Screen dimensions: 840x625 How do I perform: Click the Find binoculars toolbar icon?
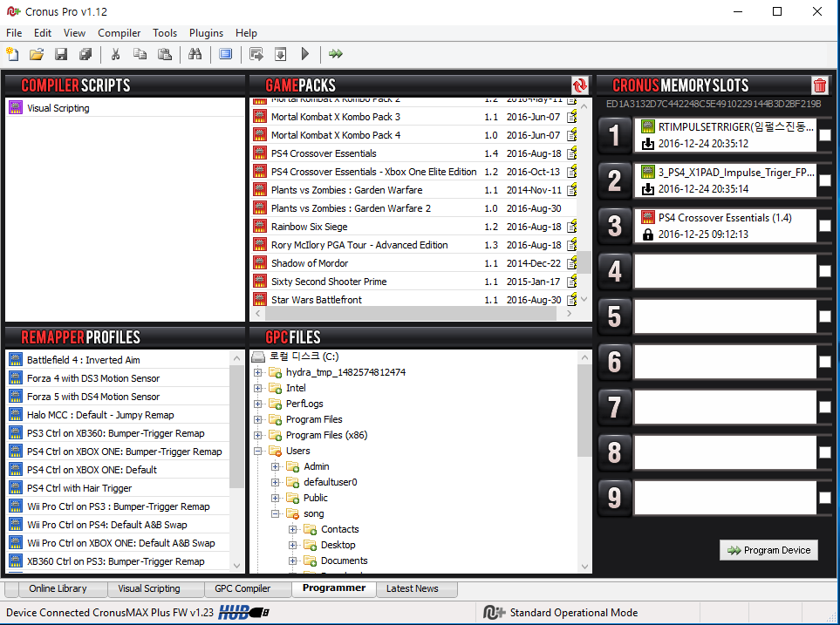tap(195, 54)
